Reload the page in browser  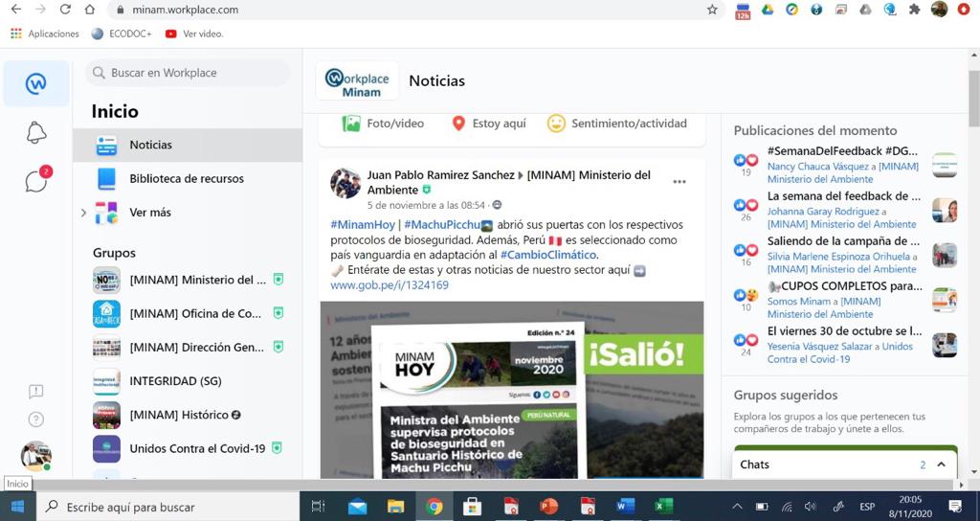pyautogui.click(x=65, y=10)
